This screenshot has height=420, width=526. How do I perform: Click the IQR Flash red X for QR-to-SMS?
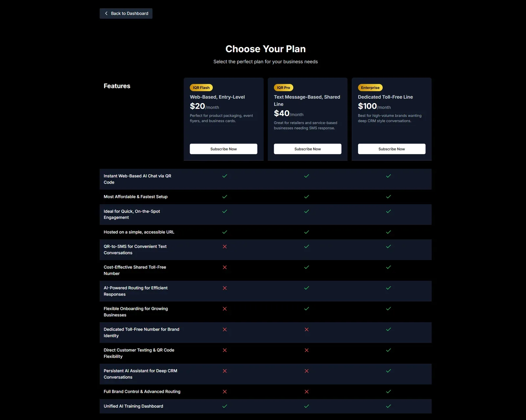click(225, 246)
